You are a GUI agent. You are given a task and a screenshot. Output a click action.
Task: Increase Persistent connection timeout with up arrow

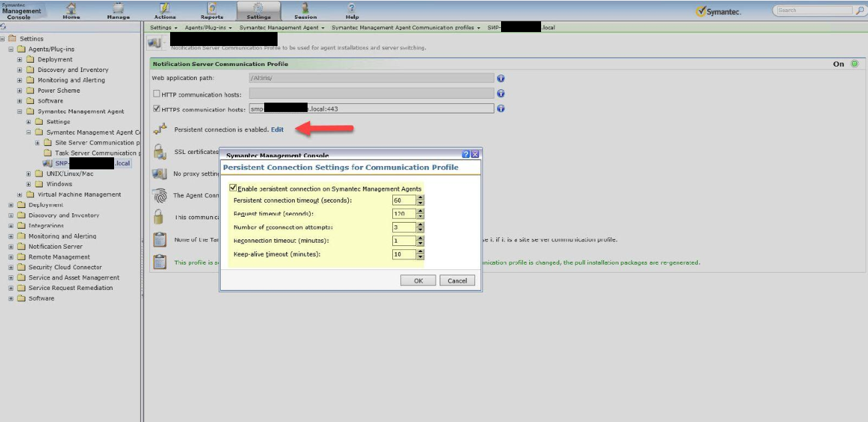pos(420,198)
